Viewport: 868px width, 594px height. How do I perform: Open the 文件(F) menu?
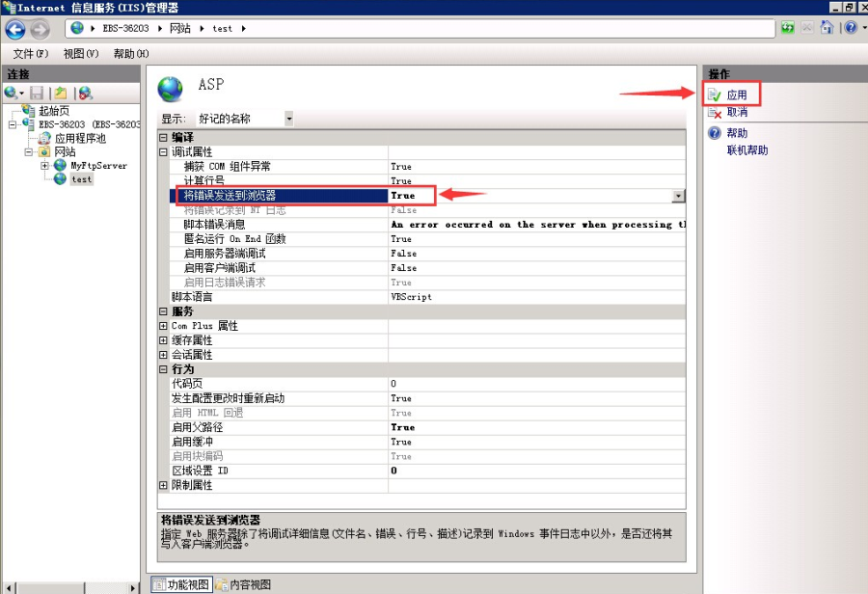30,54
